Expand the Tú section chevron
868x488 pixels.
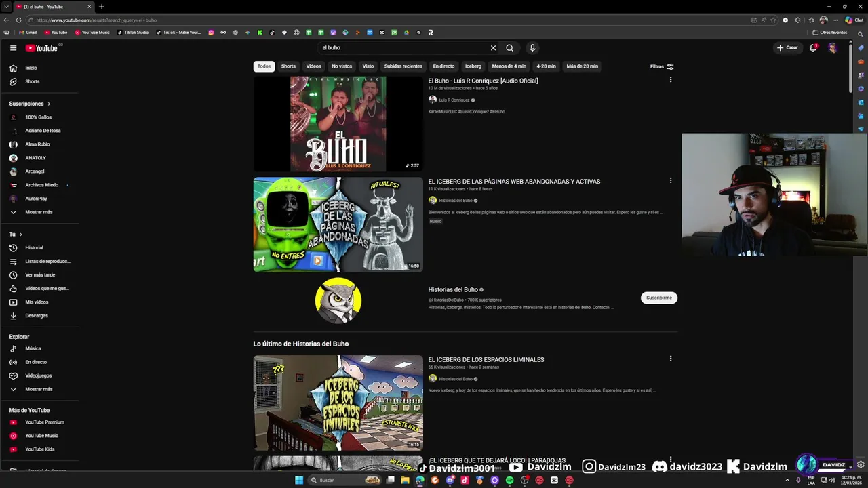click(x=20, y=235)
